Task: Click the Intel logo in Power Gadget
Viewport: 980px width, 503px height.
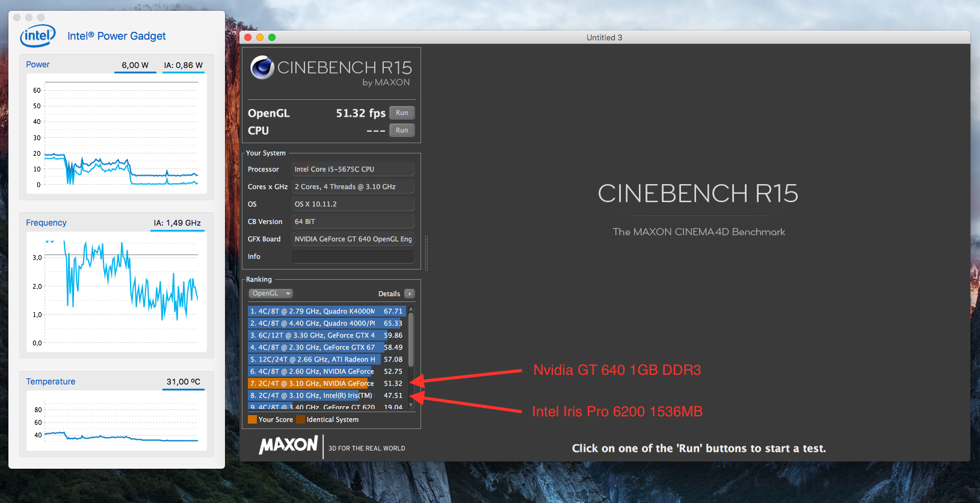Action: 38,36
